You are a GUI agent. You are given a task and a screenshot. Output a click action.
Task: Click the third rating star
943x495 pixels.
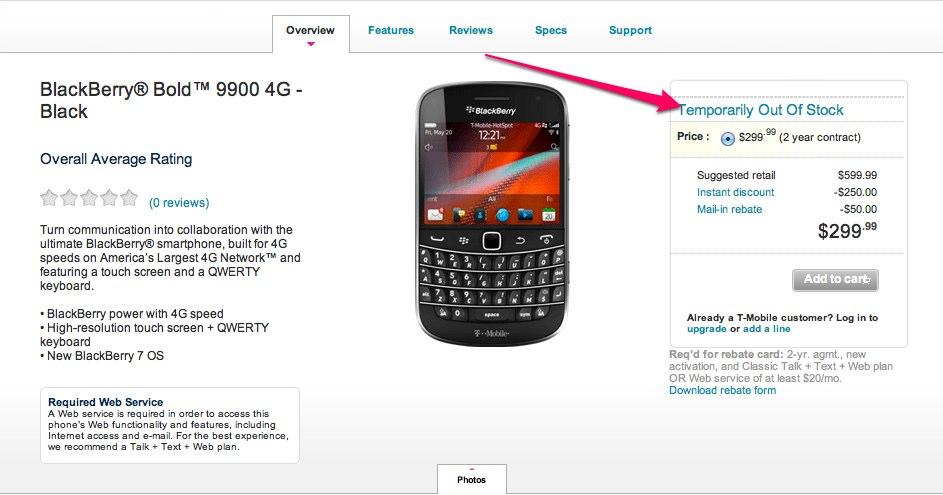[x=89, y=198]
